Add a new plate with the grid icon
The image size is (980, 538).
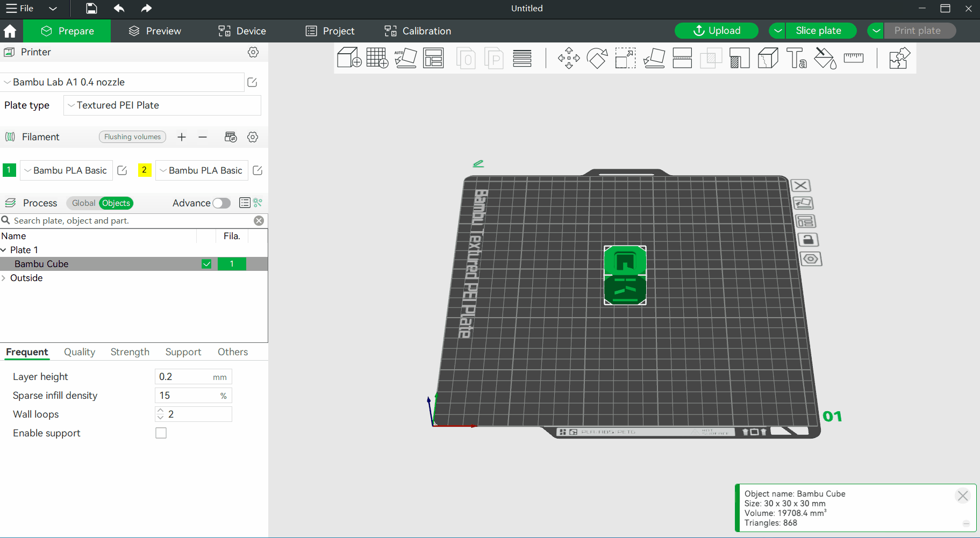pyautogui.click(x=377, y=58)
